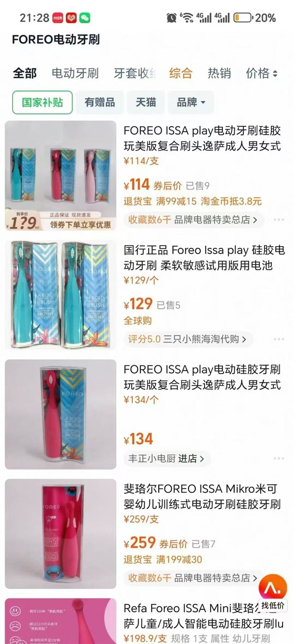Tap the red 小红书 status bar icon
This screenshot has width=294, height=644.
tap(58, 18)
